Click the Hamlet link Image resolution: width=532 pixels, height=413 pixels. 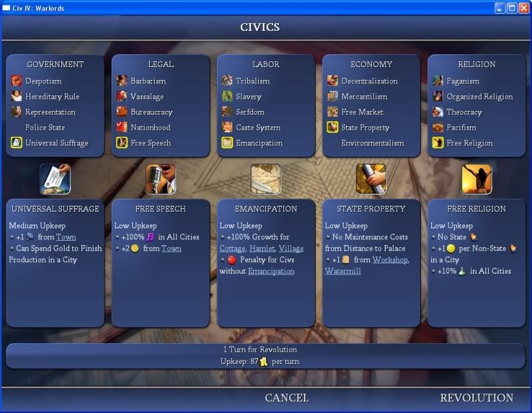(262, 249)
